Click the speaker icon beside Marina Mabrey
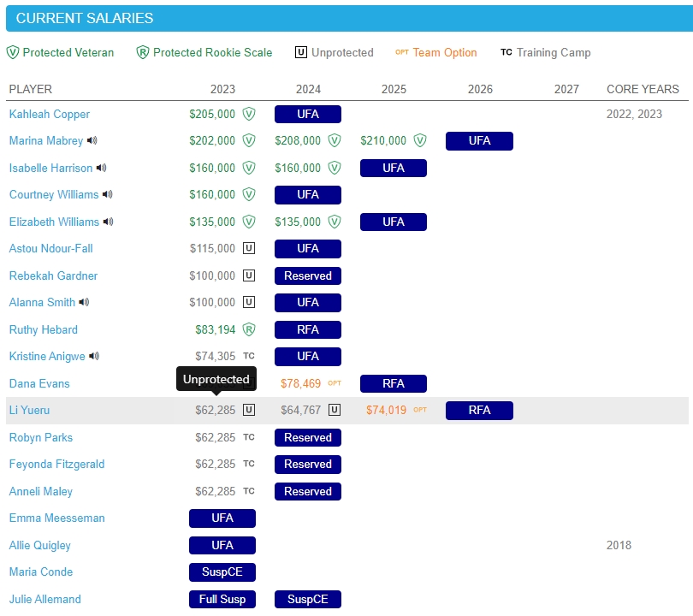The image size is (693, 616). point(92,141)
